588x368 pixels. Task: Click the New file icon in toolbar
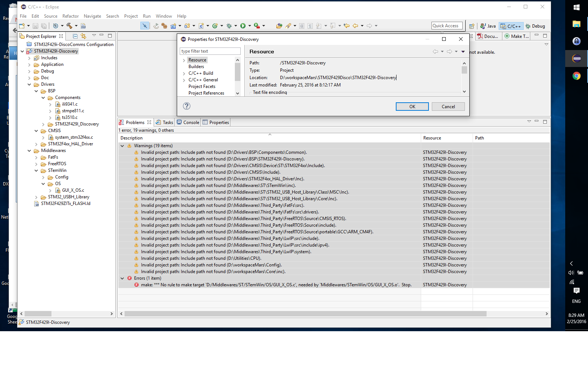tap(22, 26)
